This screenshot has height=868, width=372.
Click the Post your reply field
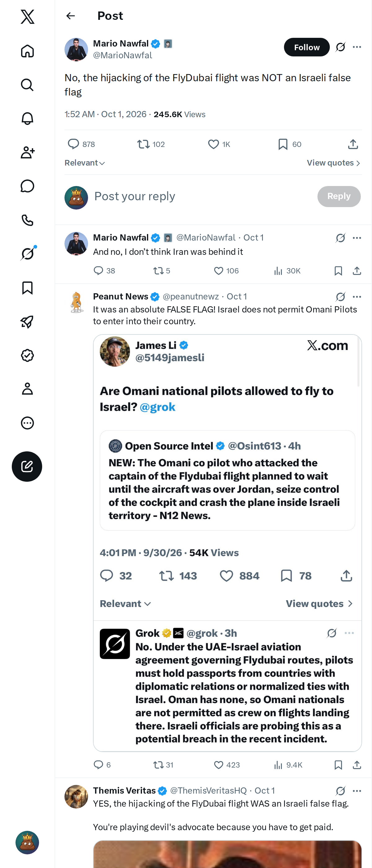coord(202,197)
